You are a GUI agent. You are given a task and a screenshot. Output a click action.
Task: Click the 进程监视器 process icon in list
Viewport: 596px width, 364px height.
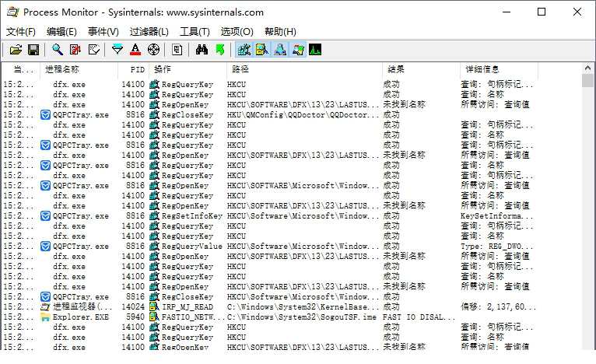pyautogui.click(x=45, y=306)
